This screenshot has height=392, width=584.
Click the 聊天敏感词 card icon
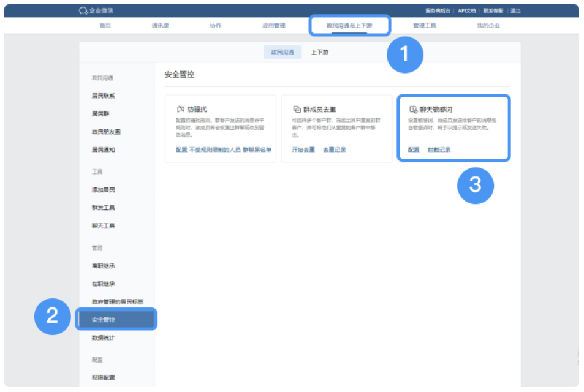[x=413, y=110]
